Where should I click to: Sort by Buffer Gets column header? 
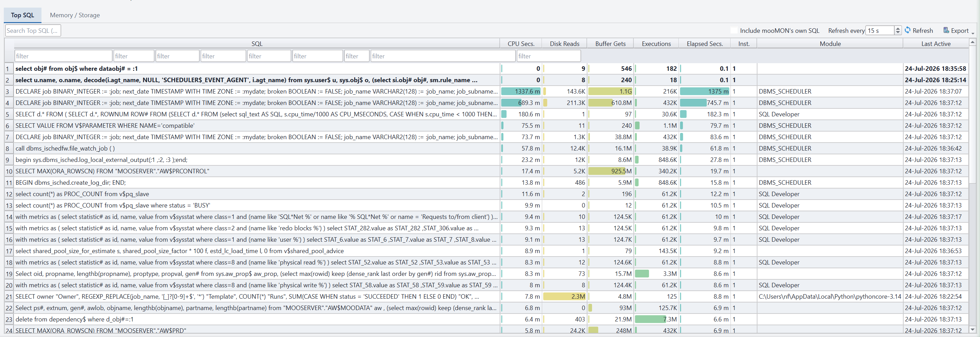pyautogui.click(x=610, y=44)
